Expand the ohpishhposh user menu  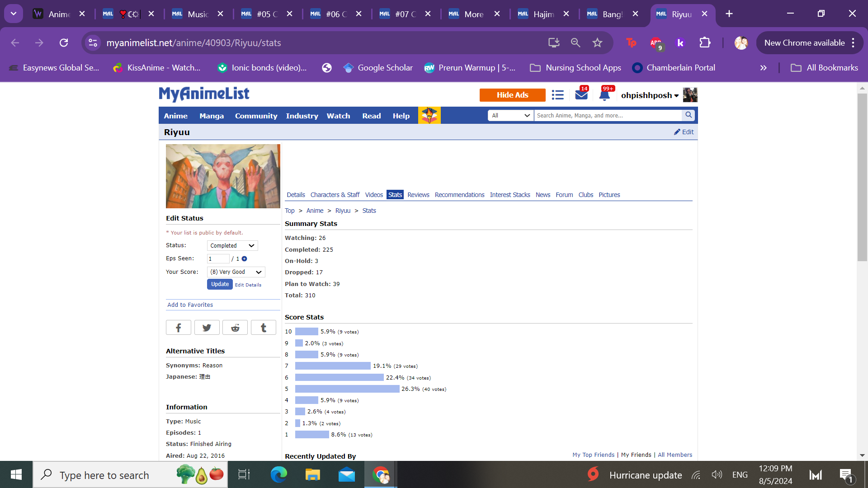tap(650, 95)
